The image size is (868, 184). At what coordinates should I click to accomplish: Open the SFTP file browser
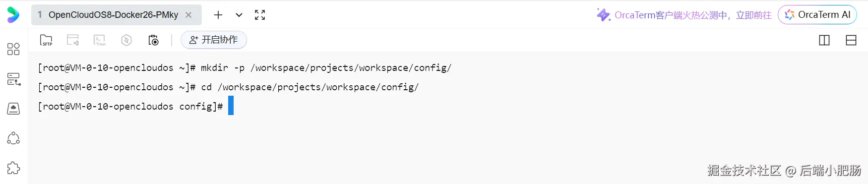point(46,40)
